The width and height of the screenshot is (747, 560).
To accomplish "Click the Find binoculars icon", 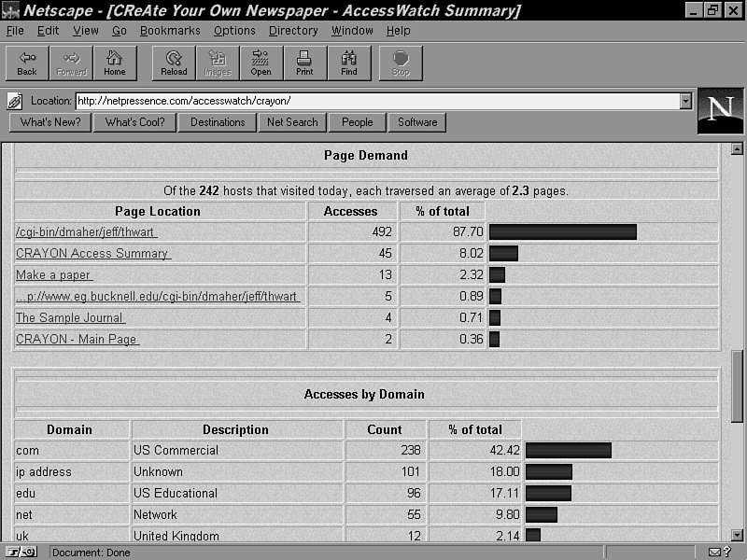I will tap(348, 63).
